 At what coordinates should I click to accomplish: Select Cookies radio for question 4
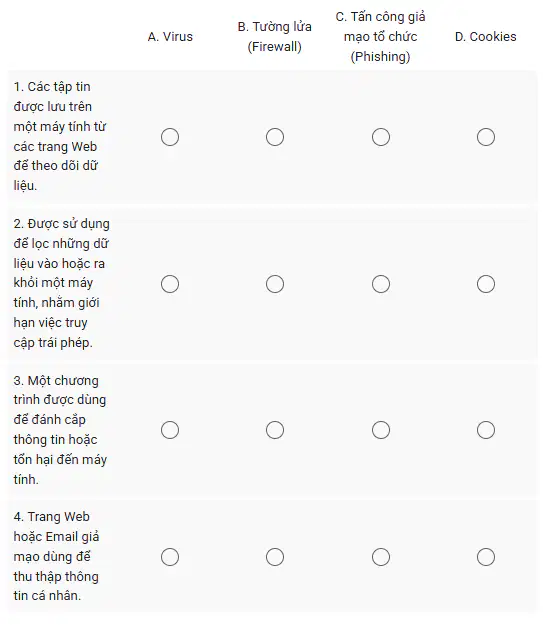[x=486, y=557]
